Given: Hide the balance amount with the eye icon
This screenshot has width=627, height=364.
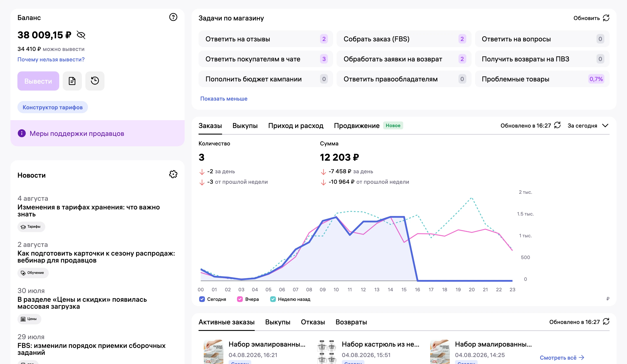Looking at the screenshot, I should tap(81, 35).
